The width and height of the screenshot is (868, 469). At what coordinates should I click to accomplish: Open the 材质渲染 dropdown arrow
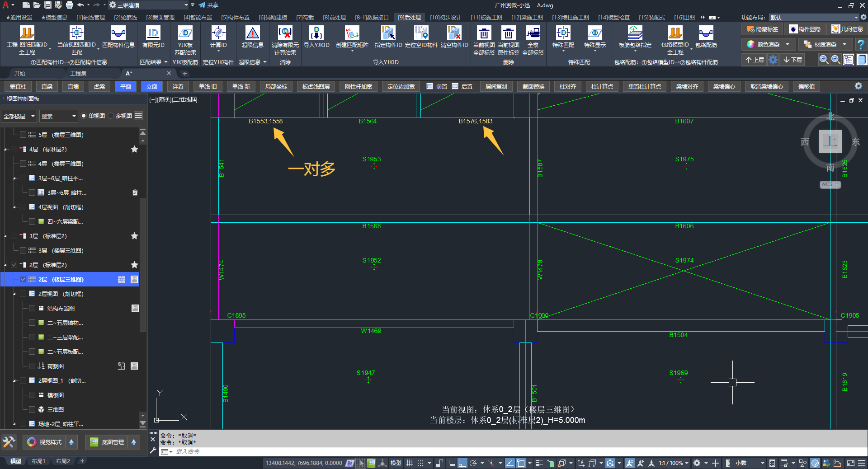(844, 44)
